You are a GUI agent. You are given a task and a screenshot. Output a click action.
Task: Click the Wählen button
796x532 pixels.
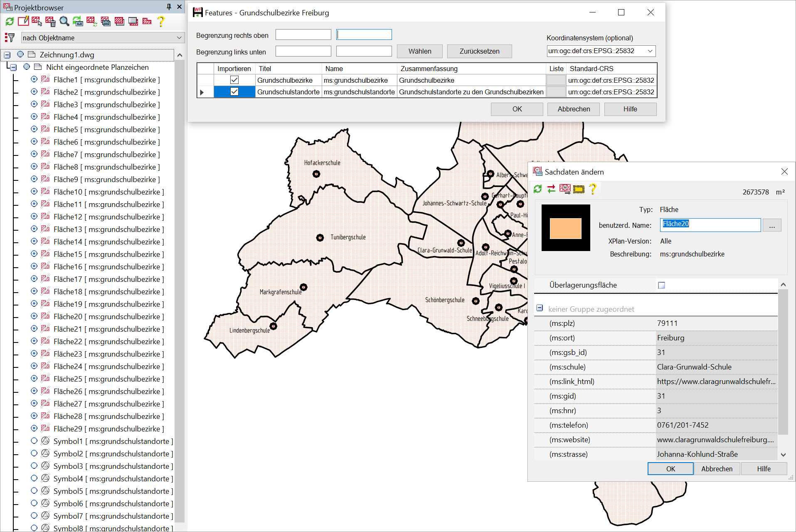tap(419, 51)
